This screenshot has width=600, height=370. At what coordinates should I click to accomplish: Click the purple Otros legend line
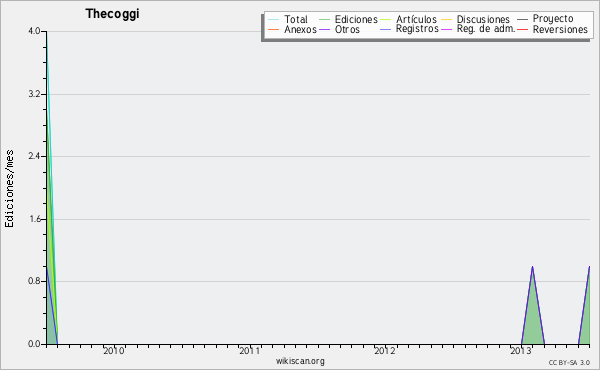[324, 29]
